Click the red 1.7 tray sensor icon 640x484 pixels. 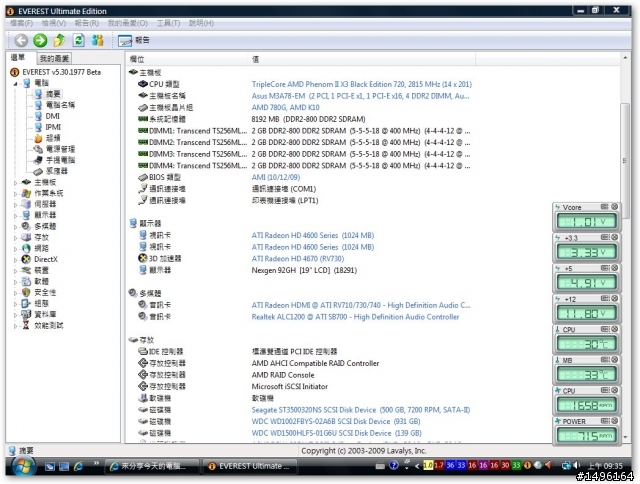tap(439, 465)
